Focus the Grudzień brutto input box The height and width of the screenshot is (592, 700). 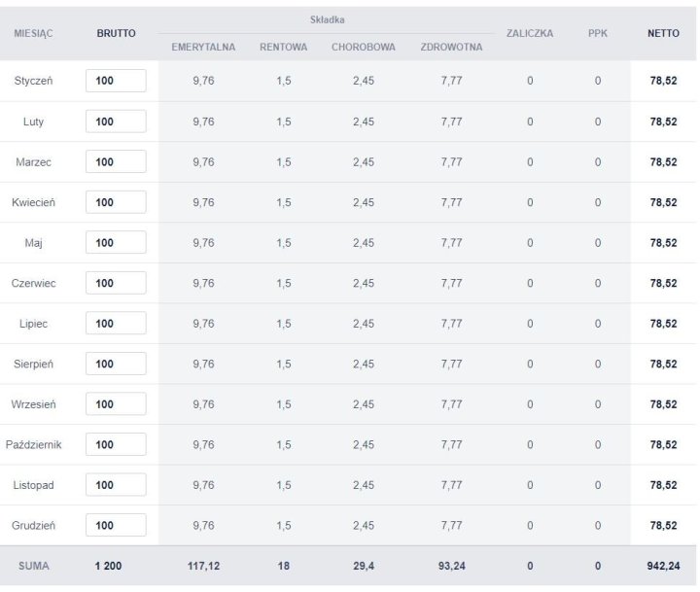116,525
